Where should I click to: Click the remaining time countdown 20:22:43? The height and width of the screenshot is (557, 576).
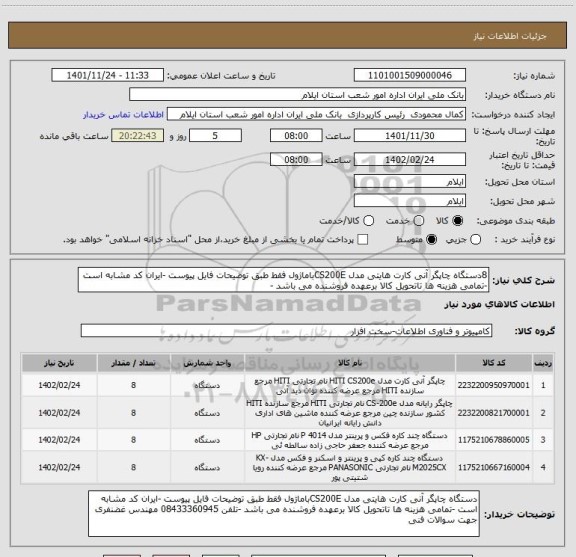[138, 136]
